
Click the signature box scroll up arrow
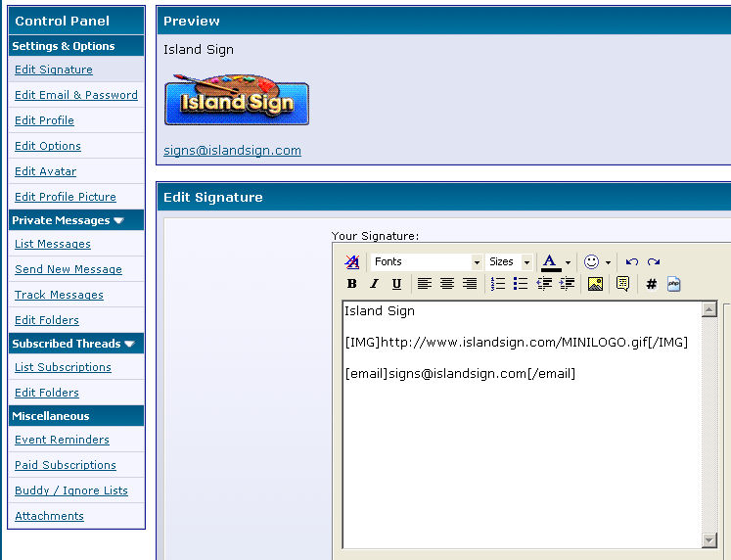[709, 309]
